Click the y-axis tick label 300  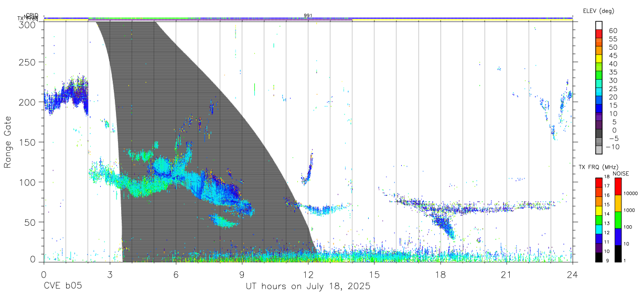27,24
